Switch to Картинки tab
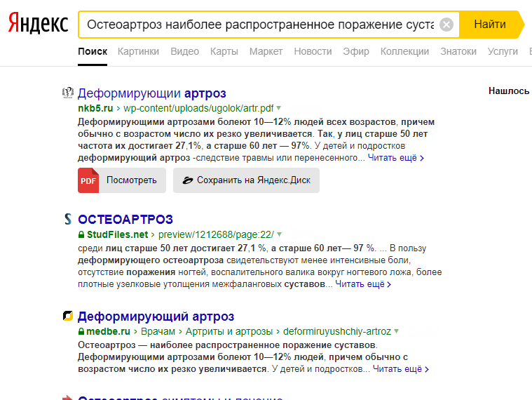This screenshot has width=532, height=400. click(x=138, y=51)
